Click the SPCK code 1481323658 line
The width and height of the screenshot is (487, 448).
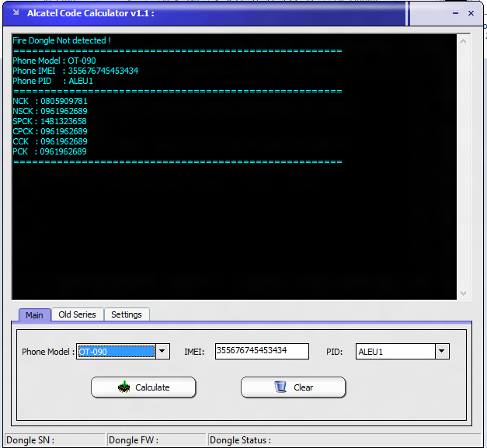tap(50, 121)
